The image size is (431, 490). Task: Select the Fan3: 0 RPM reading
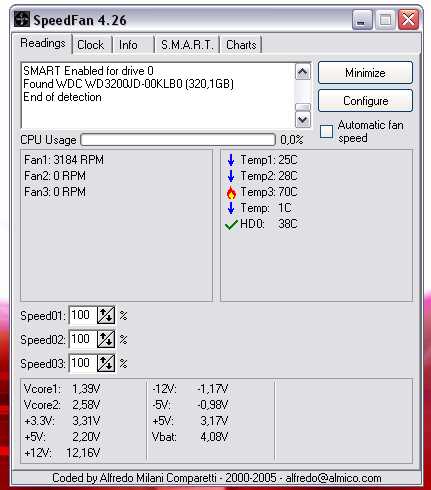click(55, 192)
